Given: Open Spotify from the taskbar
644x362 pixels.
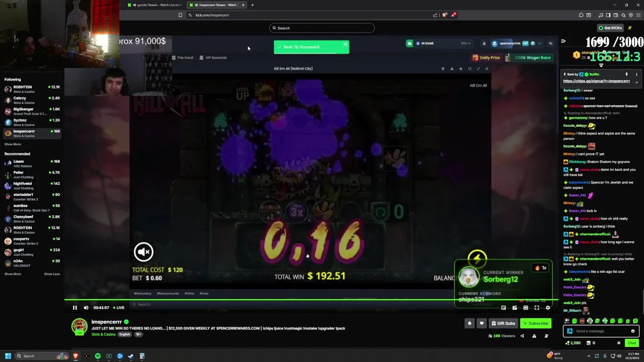Looking at the screenshot, I should 98,356.
